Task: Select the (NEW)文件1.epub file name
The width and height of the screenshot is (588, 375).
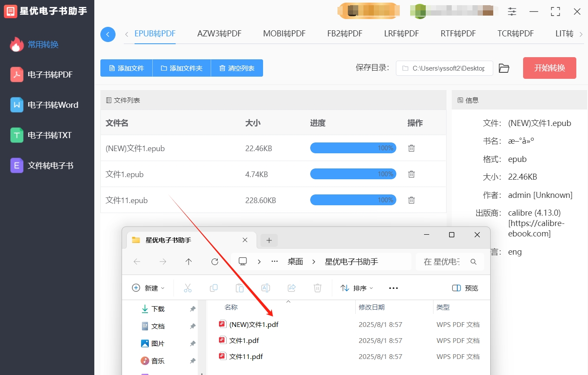Action: point(135,149)
